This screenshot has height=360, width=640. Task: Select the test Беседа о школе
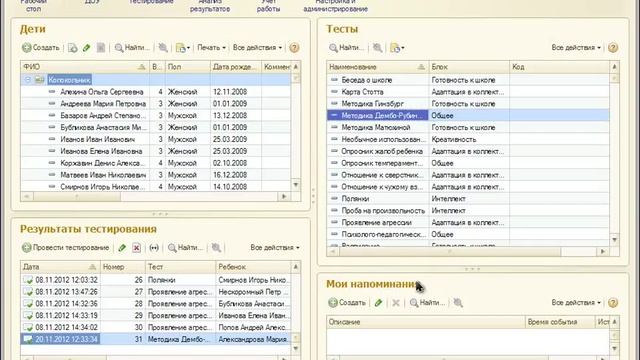click(x=468, y=80)
